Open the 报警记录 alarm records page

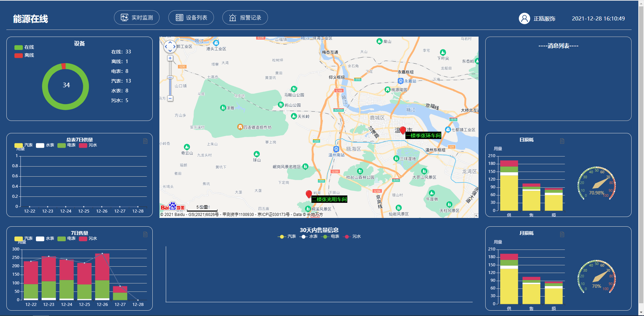(245, 17)
